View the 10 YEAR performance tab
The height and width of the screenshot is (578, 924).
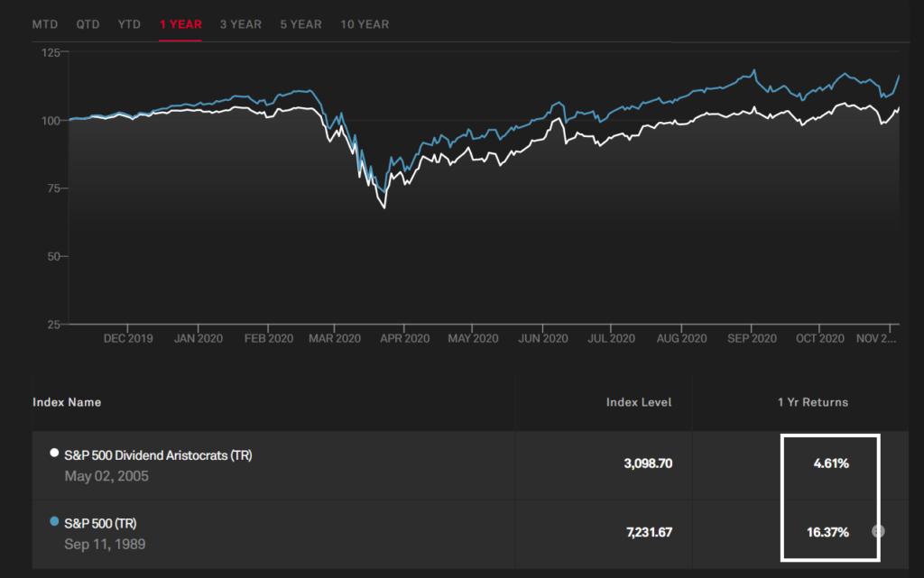click(x=365, y=24)
